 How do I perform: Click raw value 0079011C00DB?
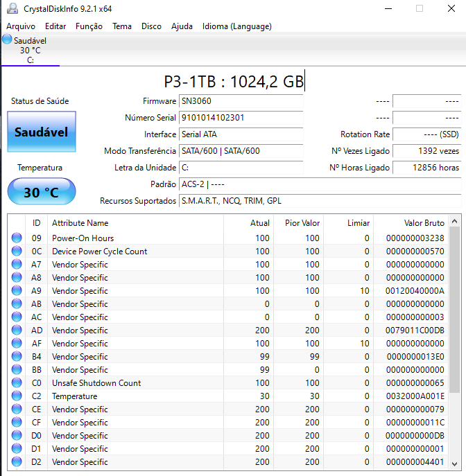pyautogui.click(x=415, y=330)
